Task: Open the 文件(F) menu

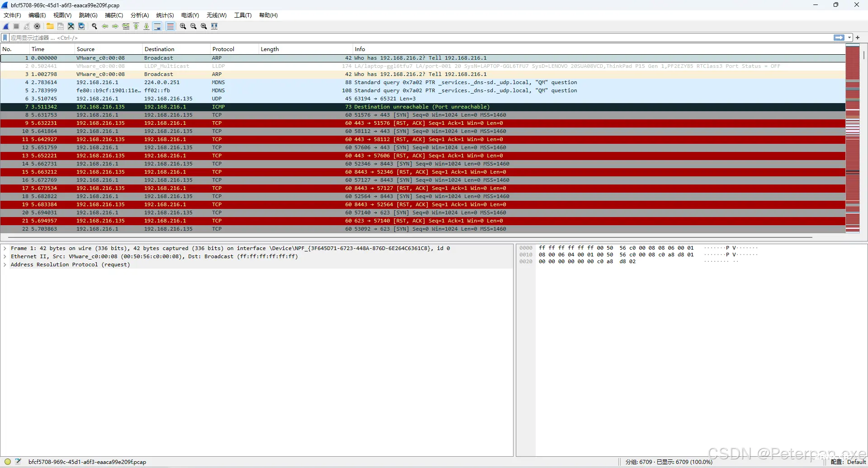Action: pyautogui.click(x=12, y=15)
